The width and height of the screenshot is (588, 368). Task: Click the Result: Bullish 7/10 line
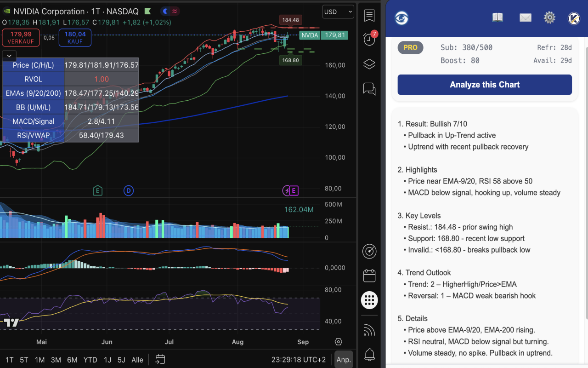pyautogui.click(x=432, y=124)
